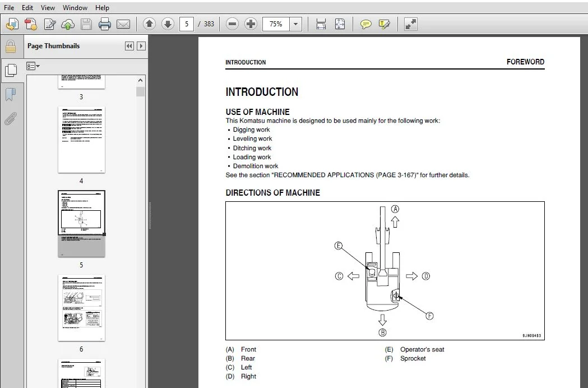Click the Fit Width scrolling icon
The image size is (588, 388).
321,25
